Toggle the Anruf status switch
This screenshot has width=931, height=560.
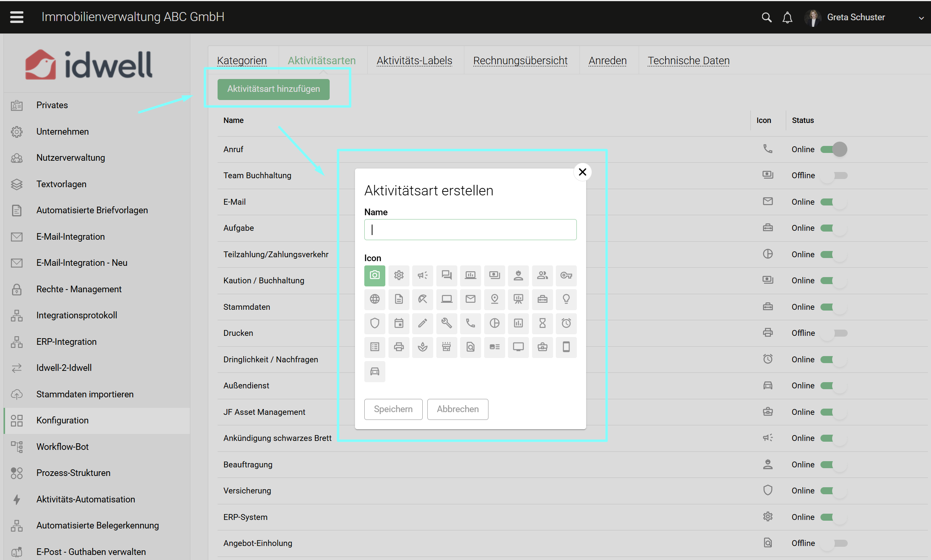pos(834,149)
